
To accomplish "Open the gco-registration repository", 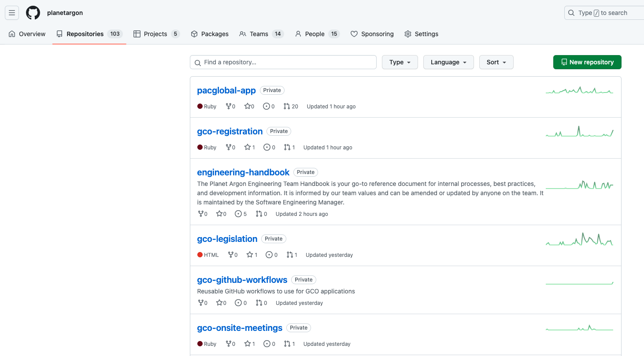I will tap(230, 131).
